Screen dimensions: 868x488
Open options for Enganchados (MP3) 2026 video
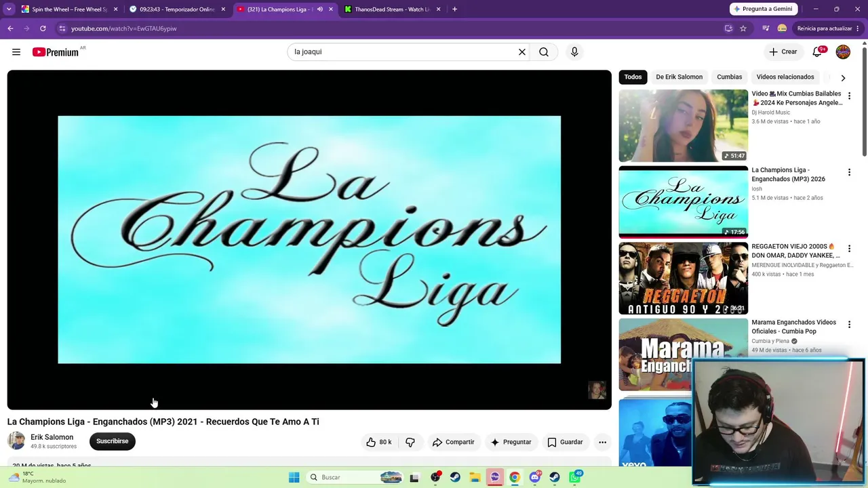(x=849, y=173)
